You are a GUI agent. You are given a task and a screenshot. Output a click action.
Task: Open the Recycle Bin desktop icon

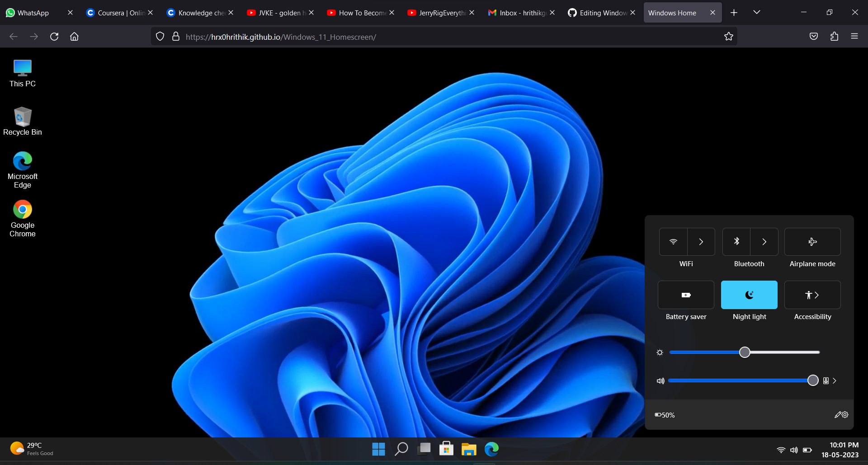coord(22,121)
